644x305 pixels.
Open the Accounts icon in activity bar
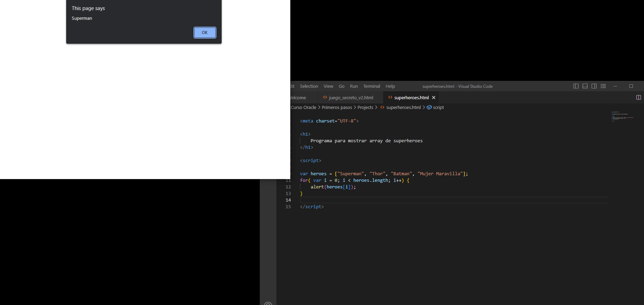pyautogui.click(x=268, y=303)
